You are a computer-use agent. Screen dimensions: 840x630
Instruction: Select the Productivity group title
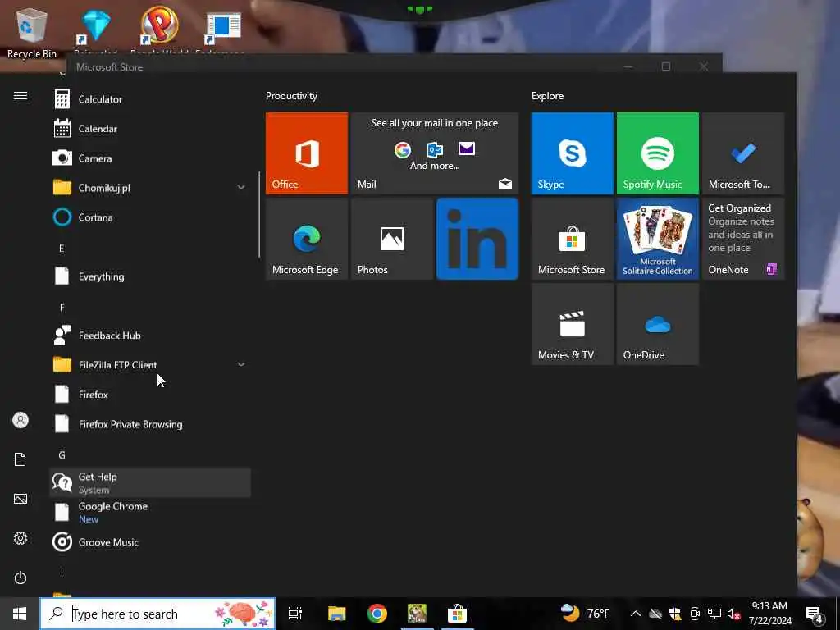(291, 96)
